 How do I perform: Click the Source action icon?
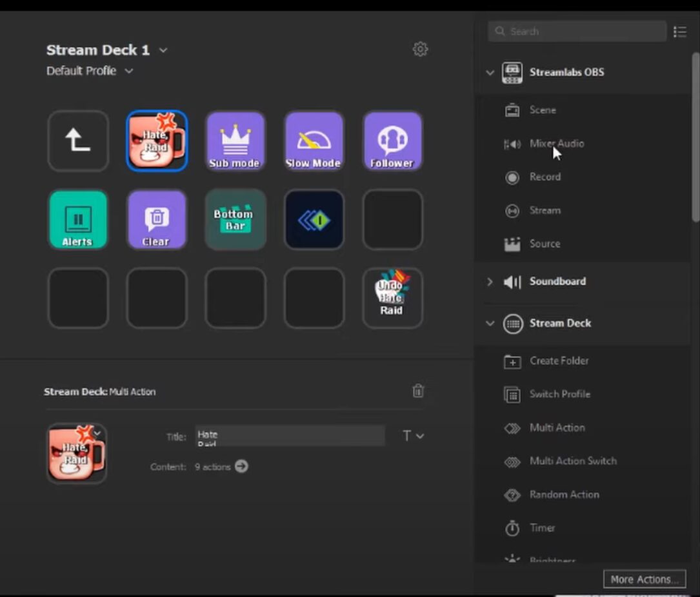coord(512,244)
